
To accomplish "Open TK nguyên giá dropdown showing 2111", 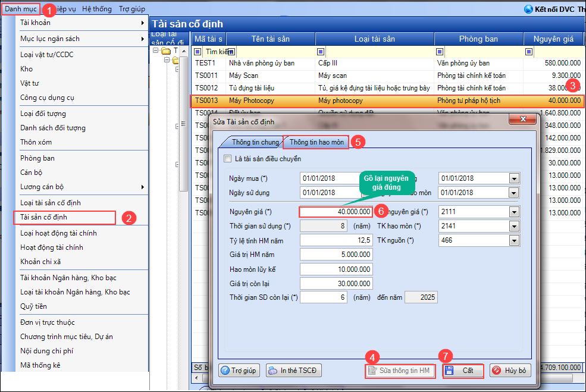I will coord(514,212).
